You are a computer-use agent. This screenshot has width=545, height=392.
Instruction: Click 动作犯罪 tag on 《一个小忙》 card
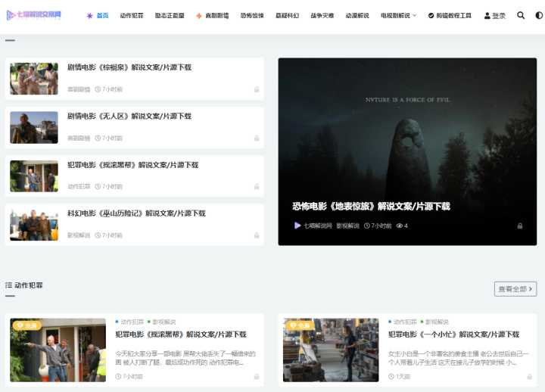click(x=405, y=322)
